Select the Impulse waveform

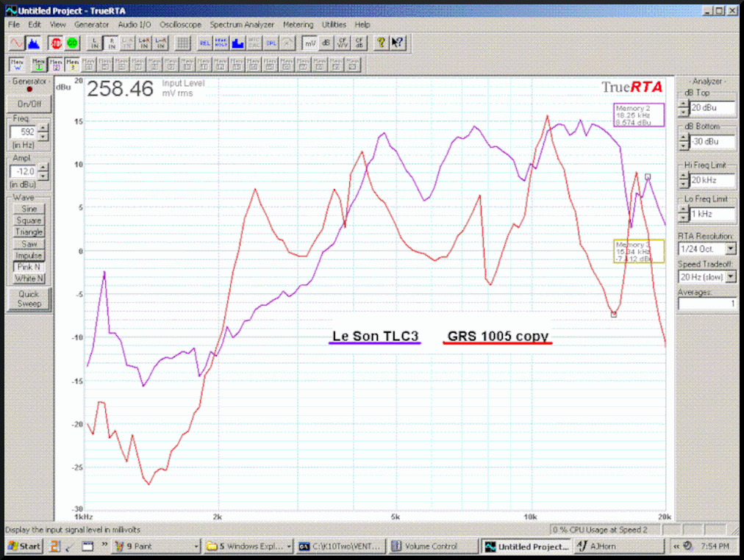point(29,256)
